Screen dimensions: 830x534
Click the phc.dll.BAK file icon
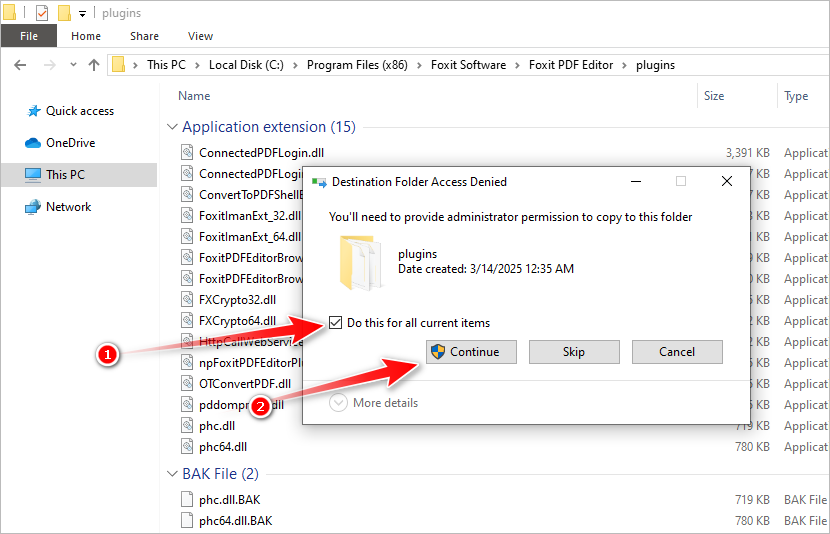pyautogui.click(x=186, y=499)
